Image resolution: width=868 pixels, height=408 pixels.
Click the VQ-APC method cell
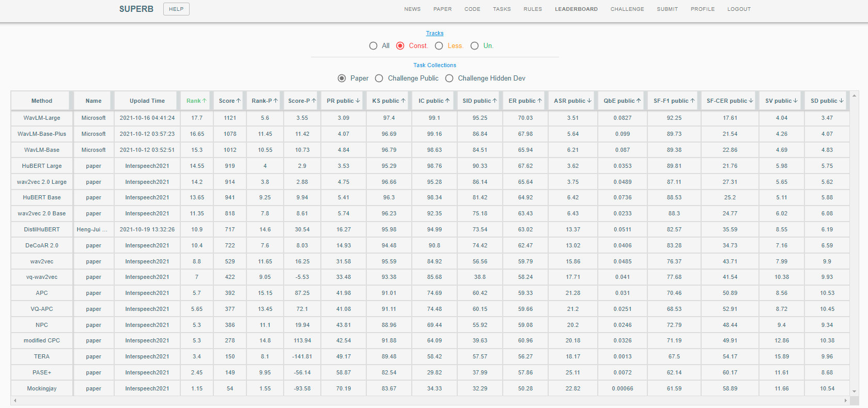tap(42, 309)
